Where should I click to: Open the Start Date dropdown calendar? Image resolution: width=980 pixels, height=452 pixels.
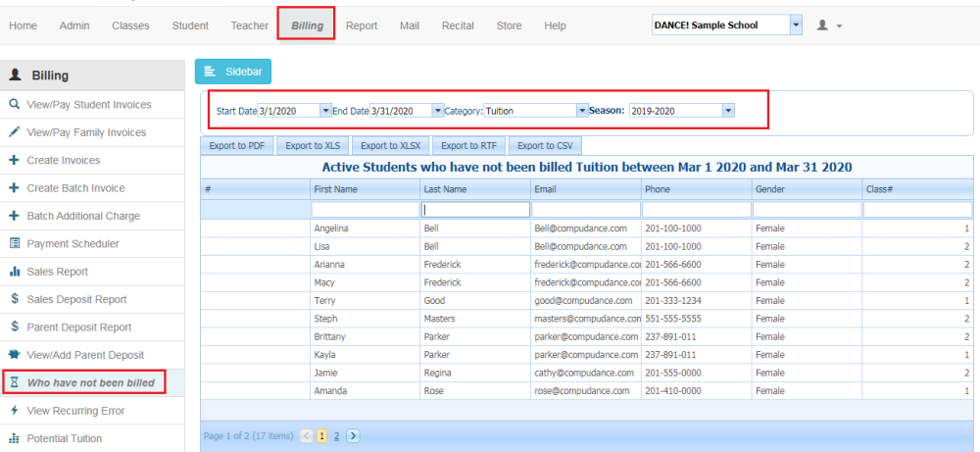pyautogui.click(x=325, y=111)
